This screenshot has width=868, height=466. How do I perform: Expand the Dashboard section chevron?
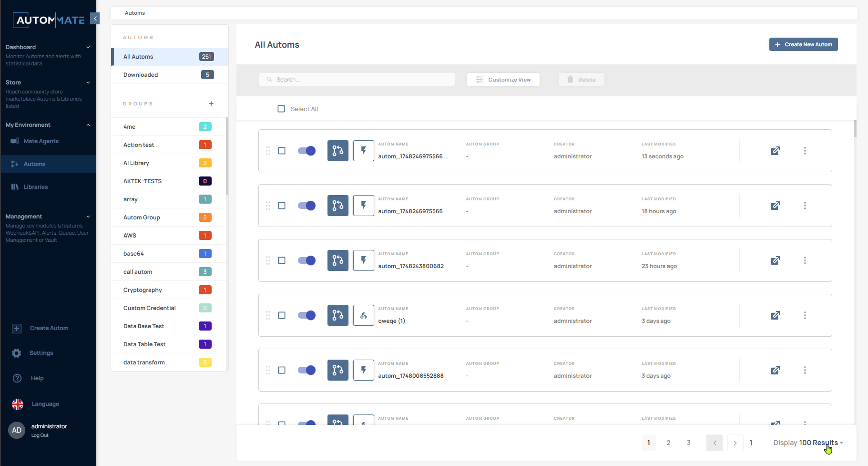click(88, 47)
